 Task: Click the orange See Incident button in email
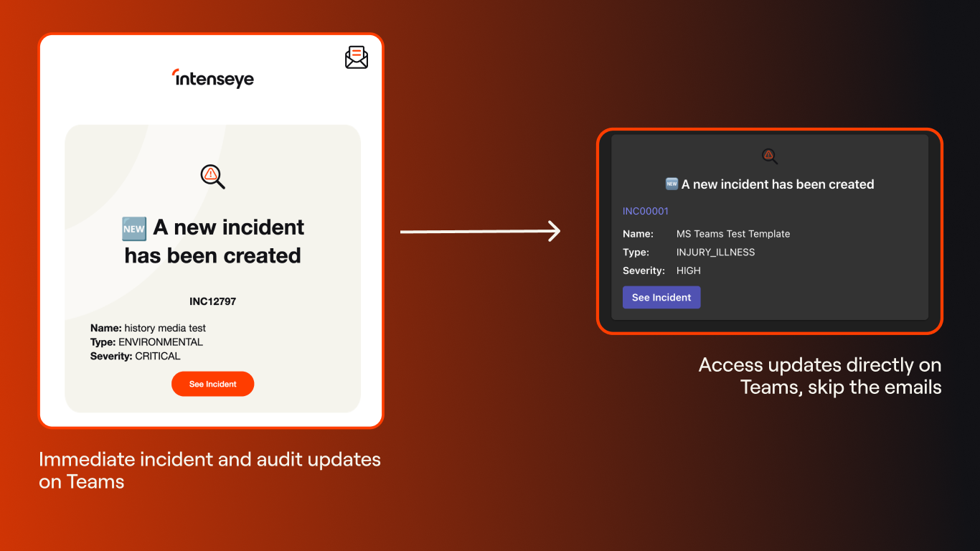212,384
